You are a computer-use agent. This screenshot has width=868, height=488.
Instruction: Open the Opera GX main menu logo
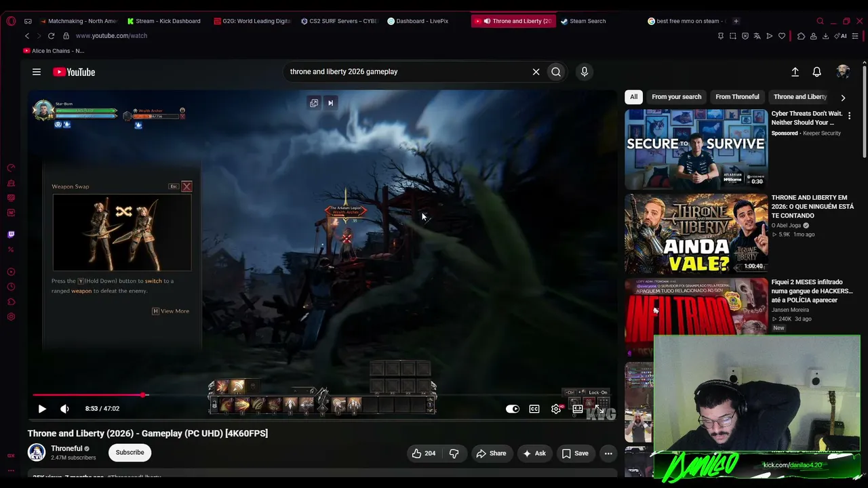11,21
